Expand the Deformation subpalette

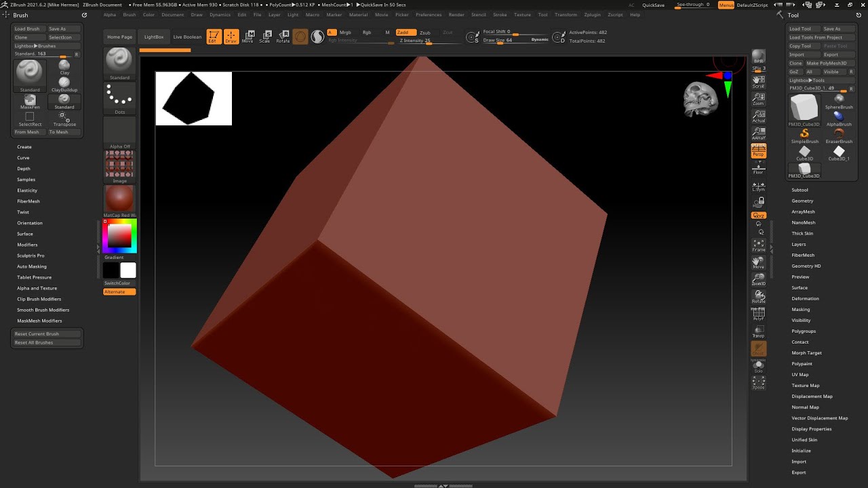[x=805, y=298]
